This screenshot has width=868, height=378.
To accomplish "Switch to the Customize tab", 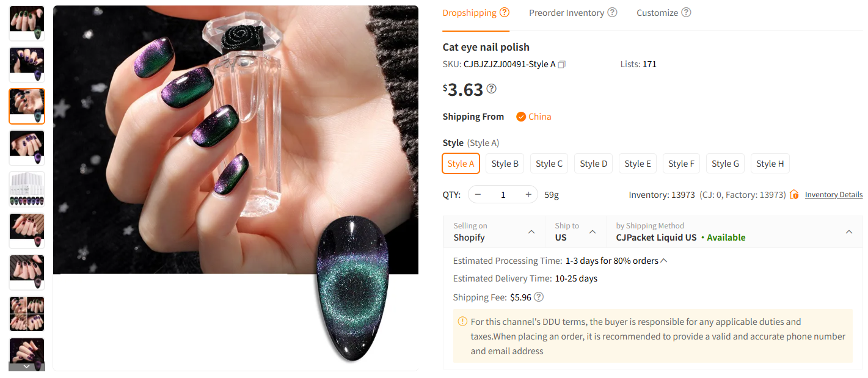I will 657,12.
